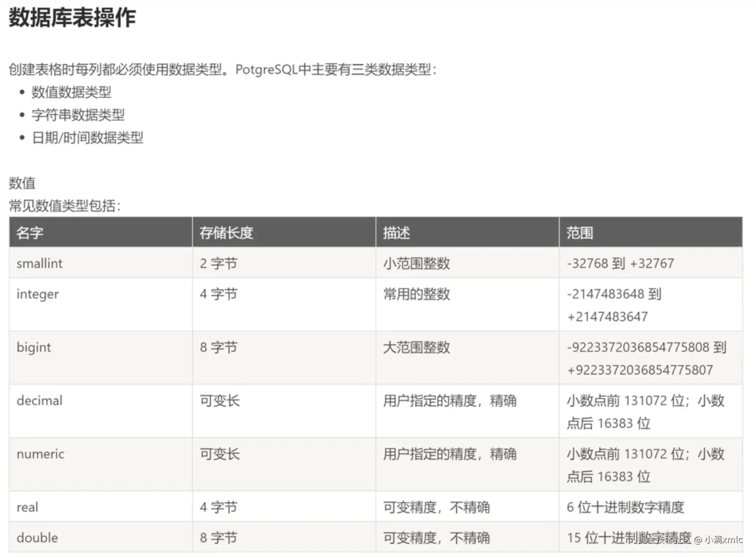Screen dimensions: 756x558
Task: Click 6 位十进制数字精度 cell
Action: [625, 507]
